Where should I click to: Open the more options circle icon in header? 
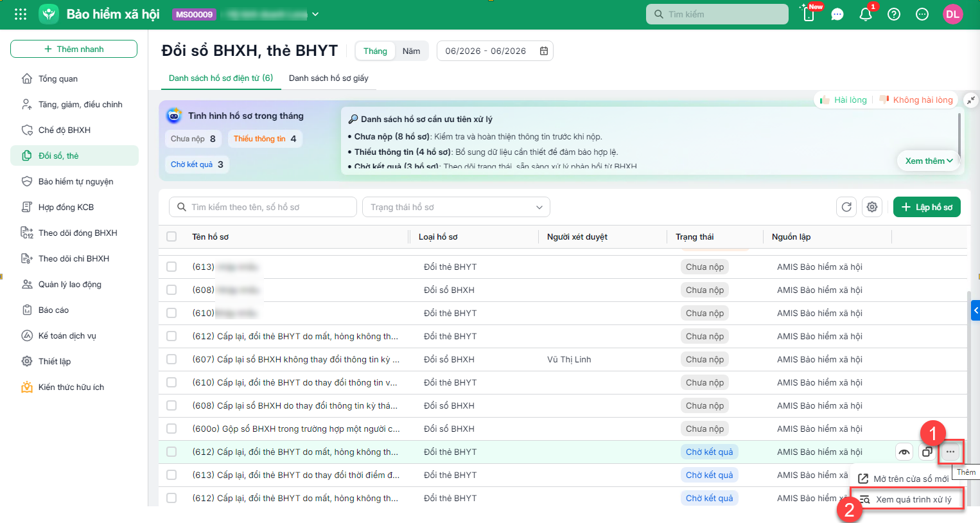pyautogui.click(x=922, y=14)
